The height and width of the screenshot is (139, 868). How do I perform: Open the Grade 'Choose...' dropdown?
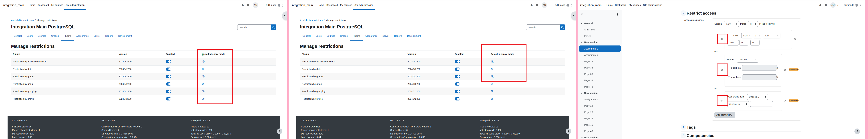[x=747, y=60]
